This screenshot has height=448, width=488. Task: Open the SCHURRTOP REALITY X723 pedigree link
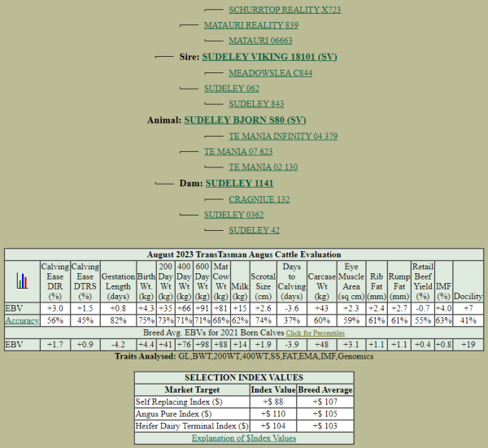click(285, 11)
